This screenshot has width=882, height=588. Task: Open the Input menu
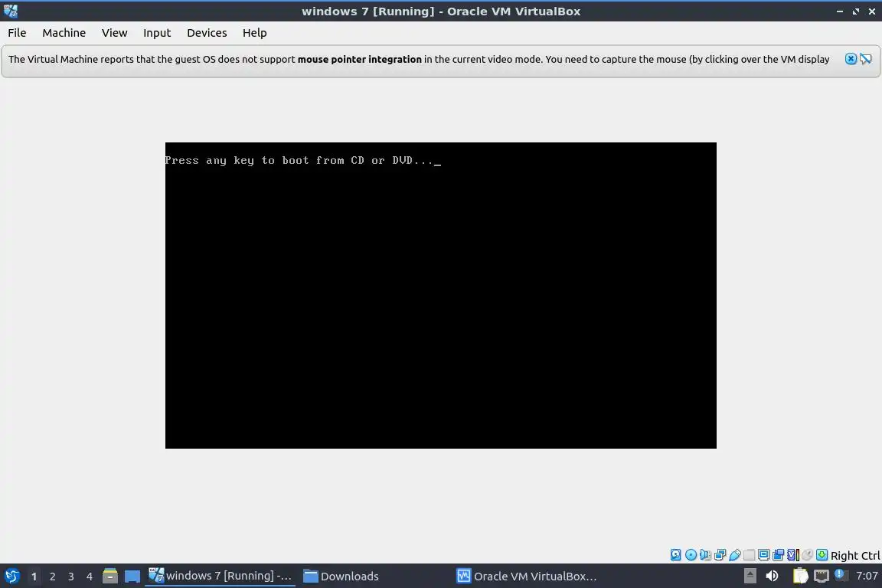(x=157, y=33)
